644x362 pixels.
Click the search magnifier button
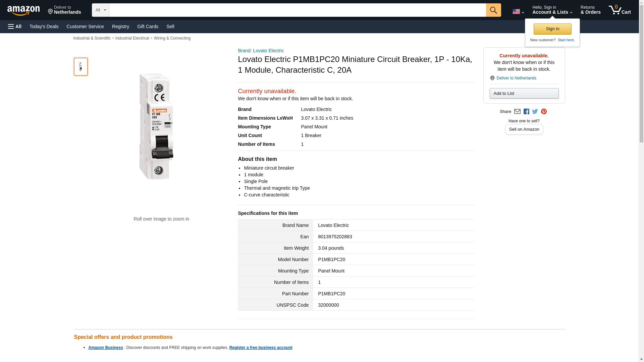[x=493, y=10]
